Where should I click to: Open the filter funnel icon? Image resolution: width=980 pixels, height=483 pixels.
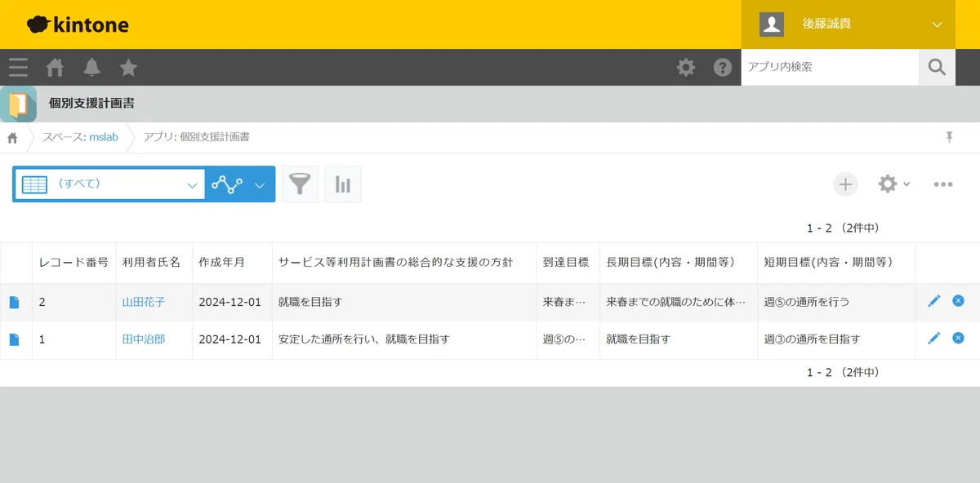click(300, 184)
